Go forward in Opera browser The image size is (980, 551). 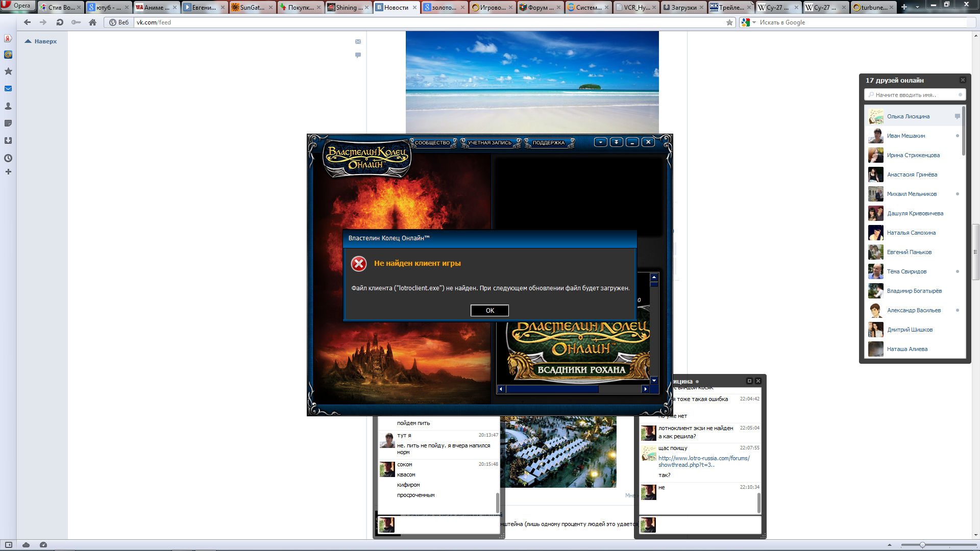coord(43,22)
